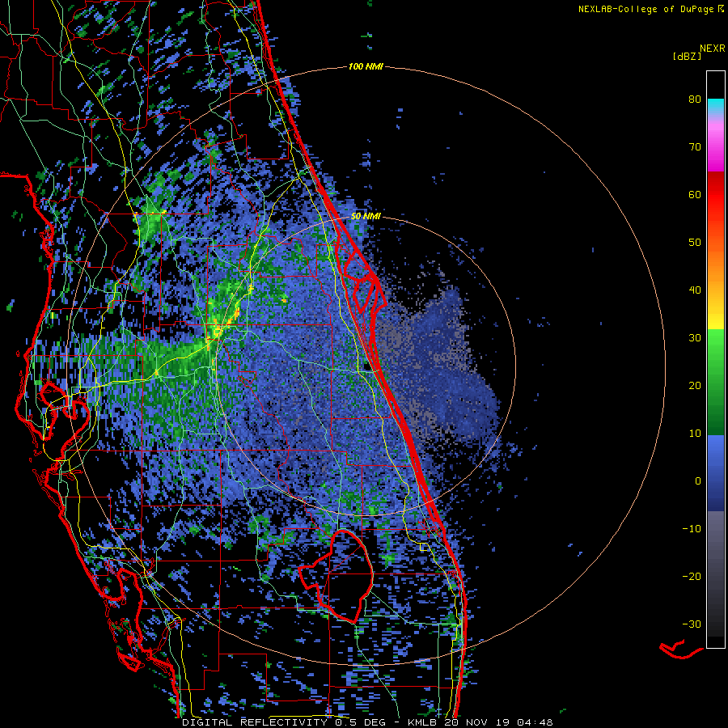Click the 100 NMI range ring label
The image size is (728, 728).
(366, 66)
